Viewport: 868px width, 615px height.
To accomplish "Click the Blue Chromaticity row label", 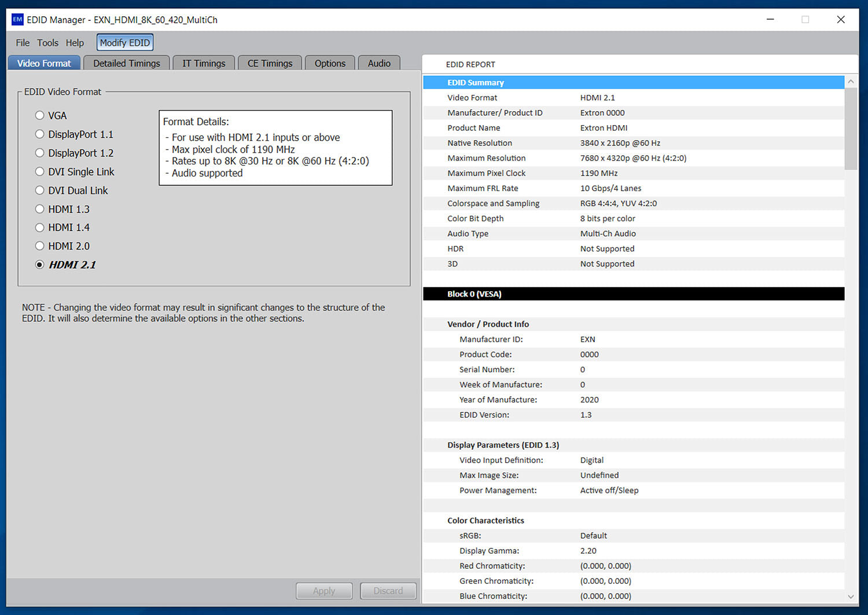I will (493, 596).
